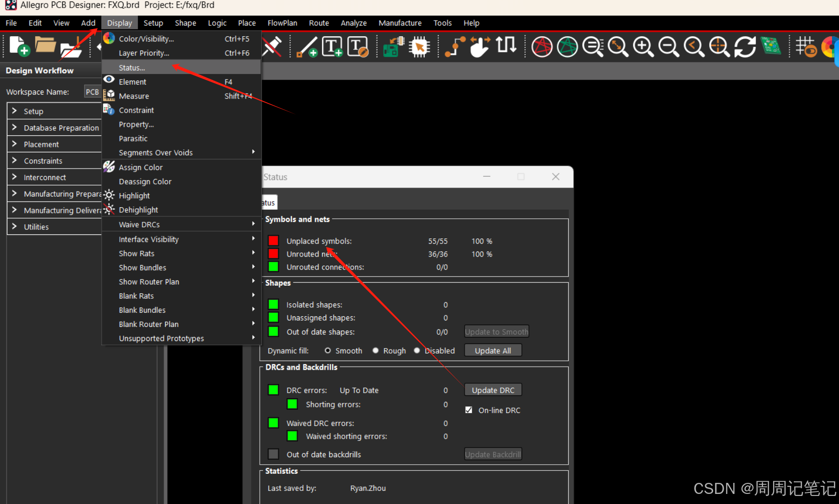Choose Highlight menu entry
The height and width of the screenshot is (504, 839).
[181, 196]
